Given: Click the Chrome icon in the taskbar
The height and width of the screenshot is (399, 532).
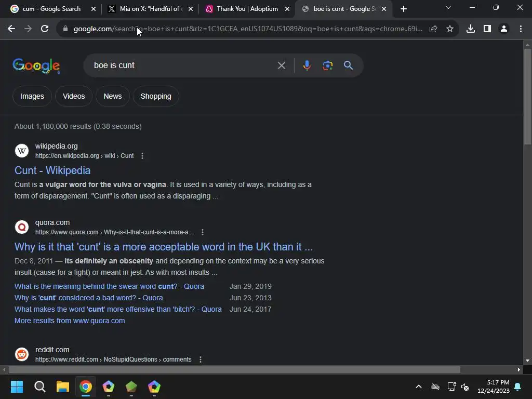Looking at the screenshot, I should (x=86, y=387).
